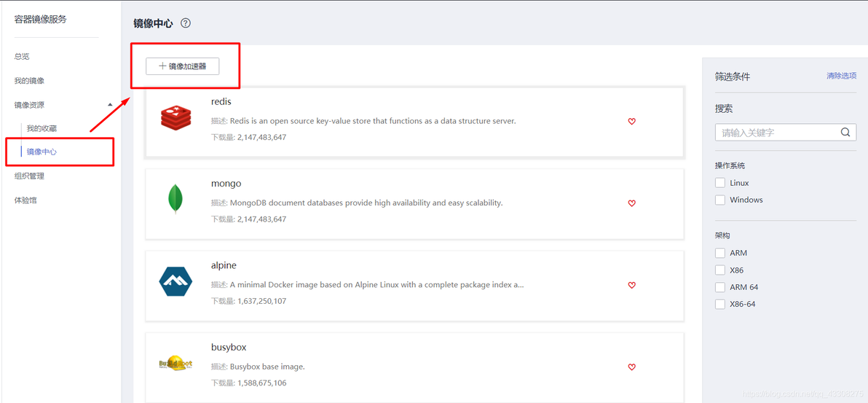Open 我的镜像 menu item
Viewport: 868px width, 403px height.
coord(29,81)
